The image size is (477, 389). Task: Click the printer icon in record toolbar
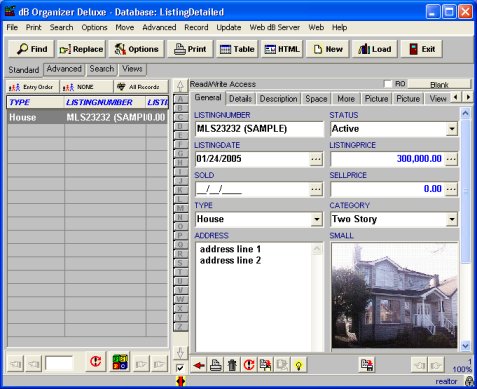[215, 365]
